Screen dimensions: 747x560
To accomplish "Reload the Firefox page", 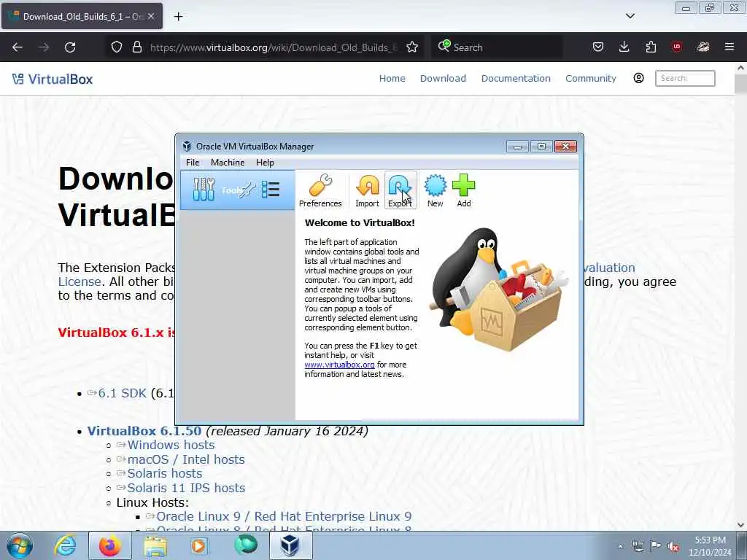I will pos(70,47).
